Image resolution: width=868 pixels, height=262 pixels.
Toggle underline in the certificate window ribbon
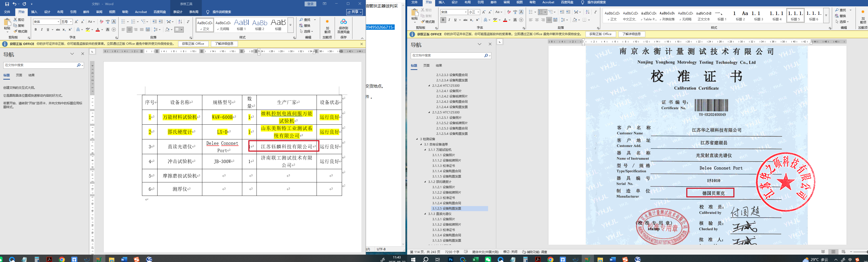coord(455,20)
